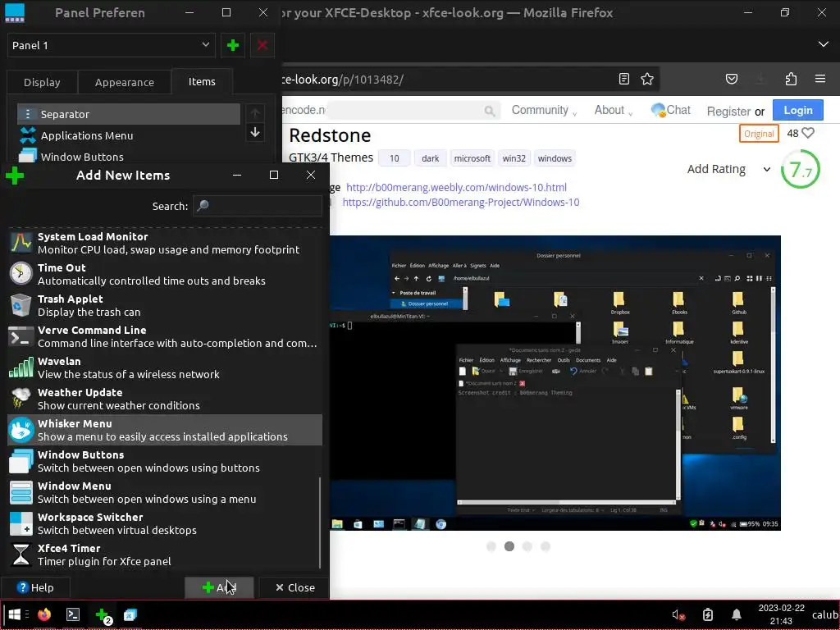Open the Chat link on website
840x630 pixels.
pyautogui.click(x=671, y=111)
